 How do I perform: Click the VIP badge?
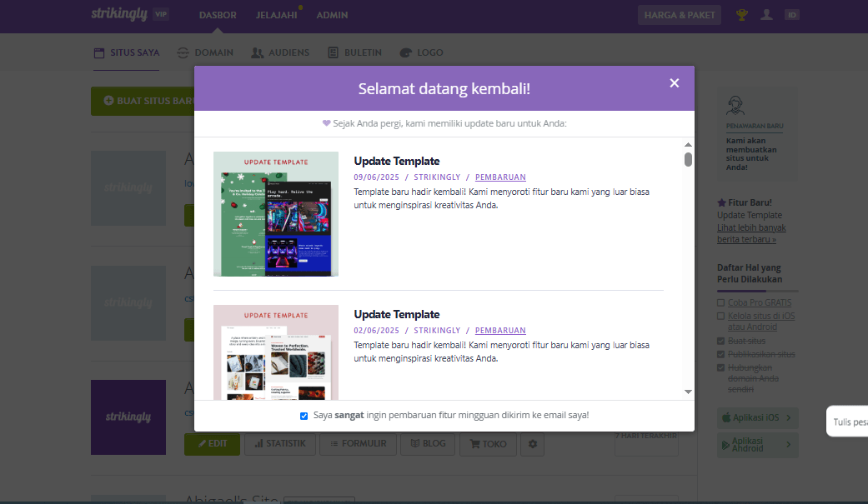[x=161, y=14]
